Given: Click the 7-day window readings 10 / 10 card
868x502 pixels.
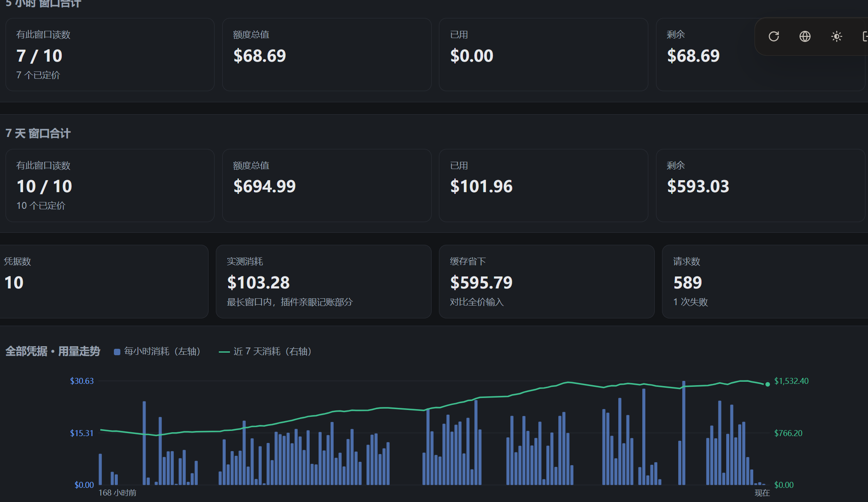Looking at the screenshot, I should [110, 185].
